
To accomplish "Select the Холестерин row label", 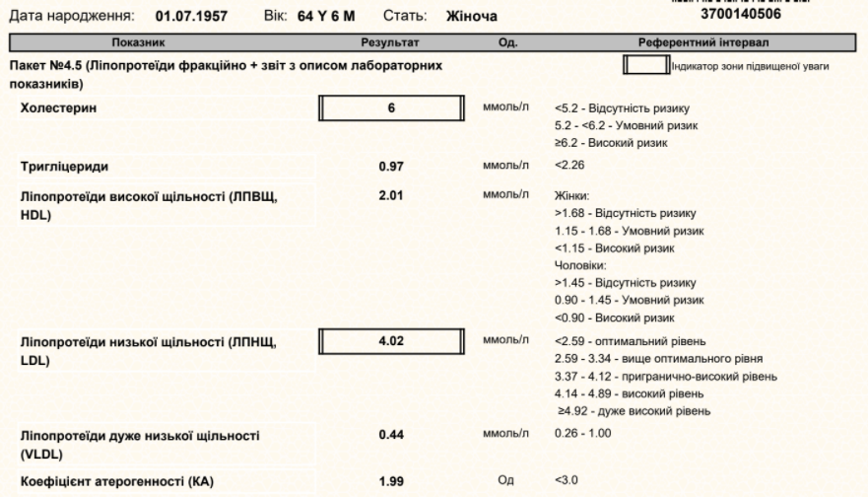I will [59, 106].
